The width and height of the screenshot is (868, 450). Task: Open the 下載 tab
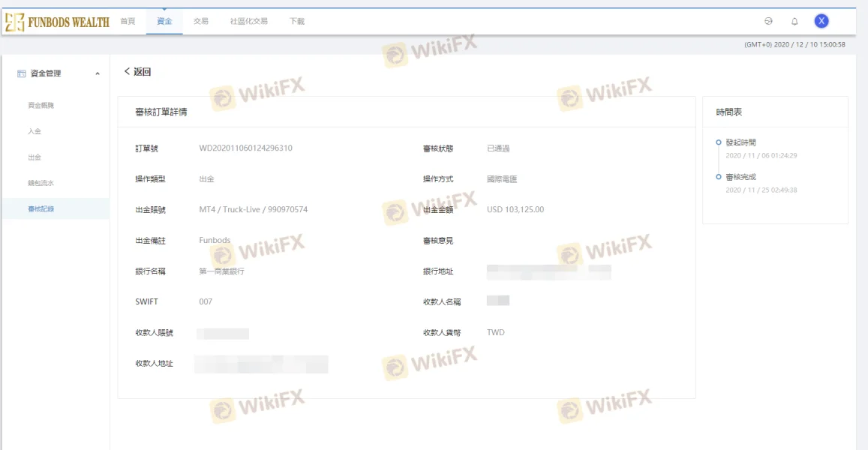297,21
